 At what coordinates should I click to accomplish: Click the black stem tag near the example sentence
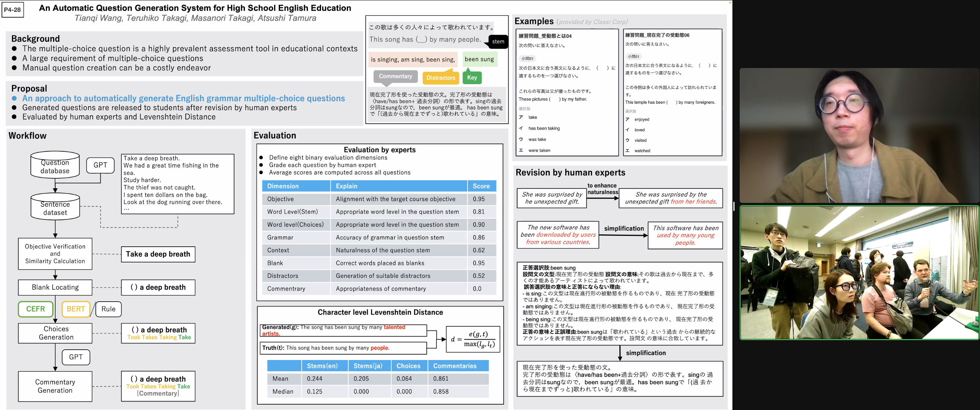point(498,41)
